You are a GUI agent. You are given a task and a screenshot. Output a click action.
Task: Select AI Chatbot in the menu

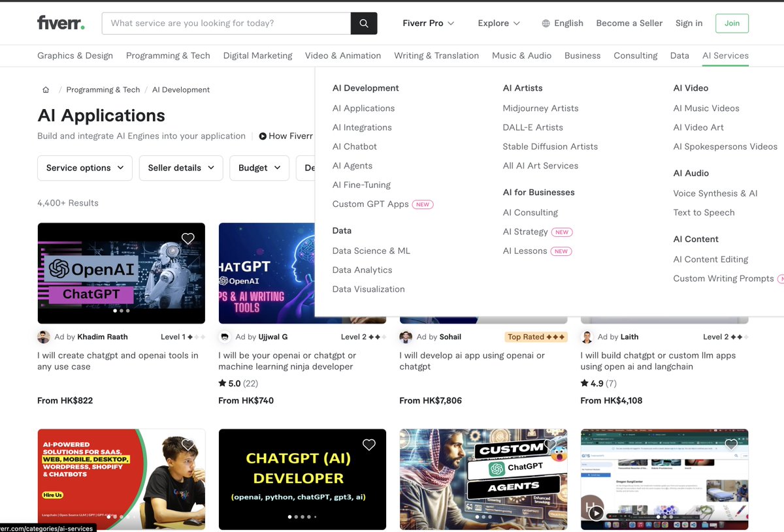pos(355,146)
